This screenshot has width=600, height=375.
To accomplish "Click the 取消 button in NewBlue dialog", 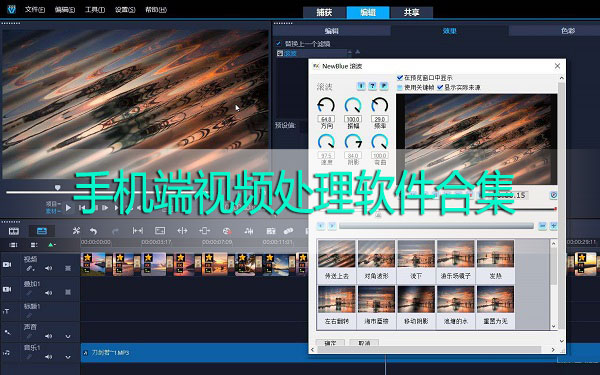I will pyautogui.click(x=364, y=342).
